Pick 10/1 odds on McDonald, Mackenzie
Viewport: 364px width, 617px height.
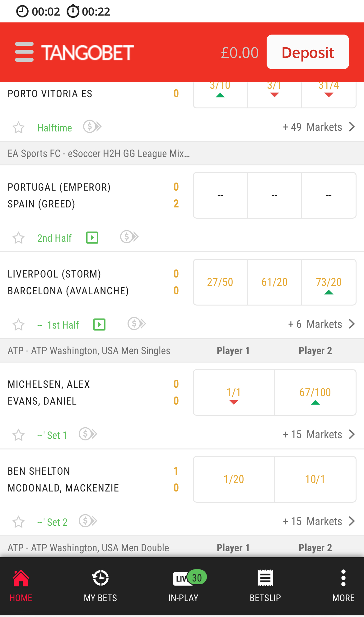315,479
